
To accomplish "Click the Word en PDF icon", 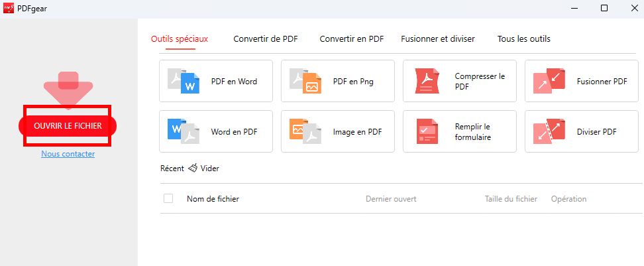I will (184, 131).
